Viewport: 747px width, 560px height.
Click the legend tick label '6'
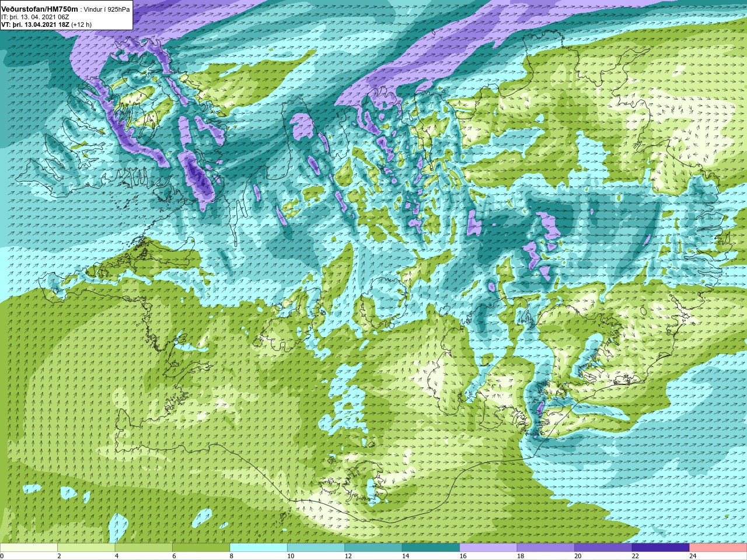174,556
